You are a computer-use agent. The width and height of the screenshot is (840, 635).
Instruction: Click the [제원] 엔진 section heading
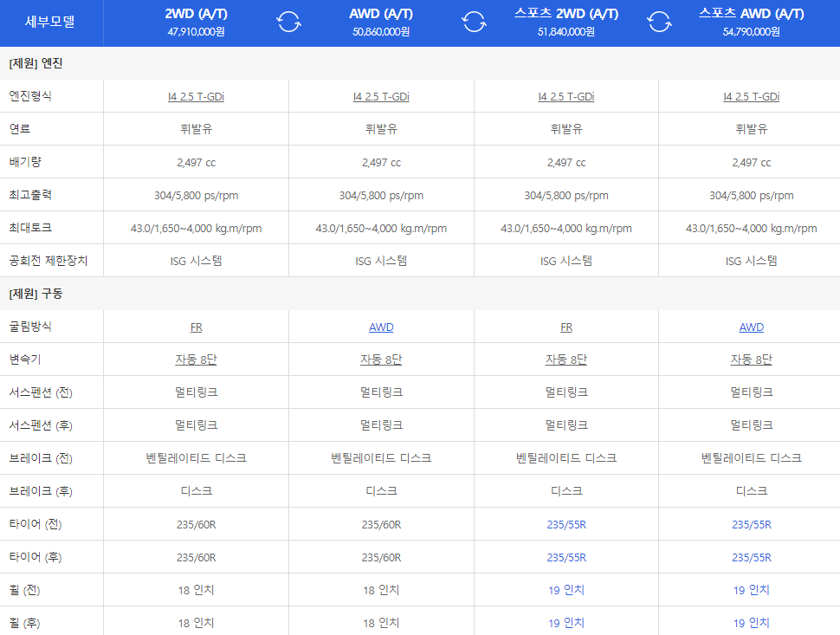[36, 63]
